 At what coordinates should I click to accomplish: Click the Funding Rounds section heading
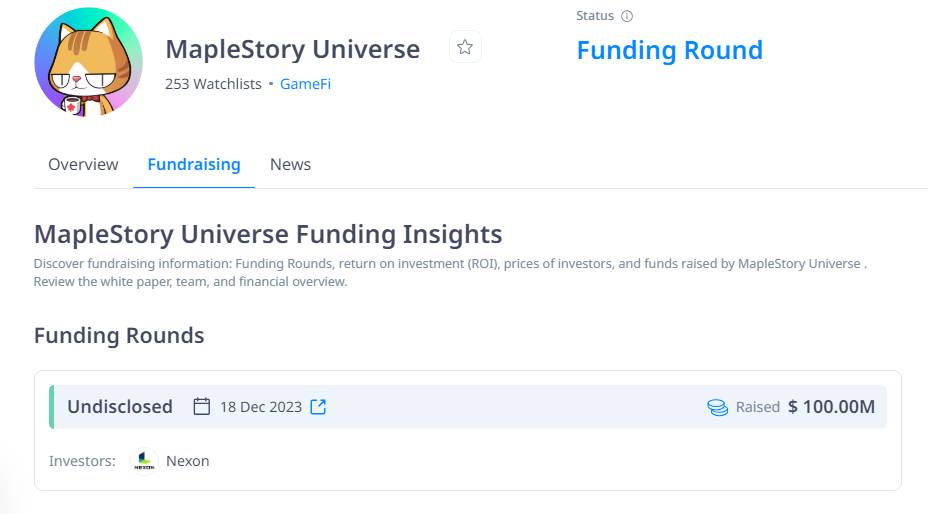(119, 335)
